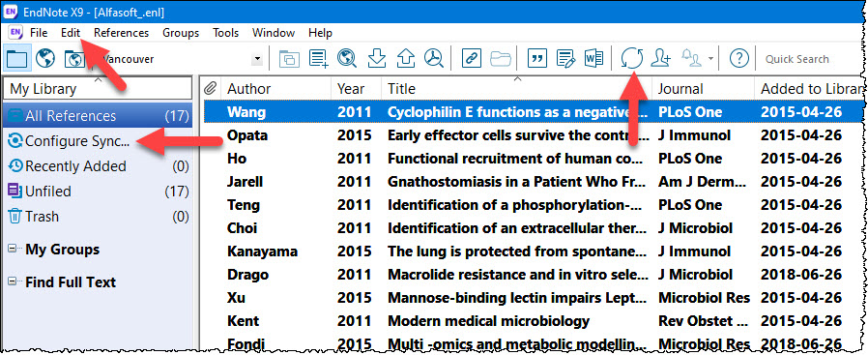Click the Import down-arrow icon
868x355 pixels.
376,58
